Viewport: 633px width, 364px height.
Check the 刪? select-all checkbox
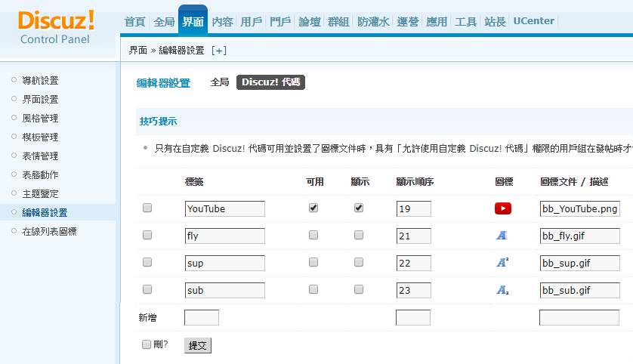click(146, 344)
